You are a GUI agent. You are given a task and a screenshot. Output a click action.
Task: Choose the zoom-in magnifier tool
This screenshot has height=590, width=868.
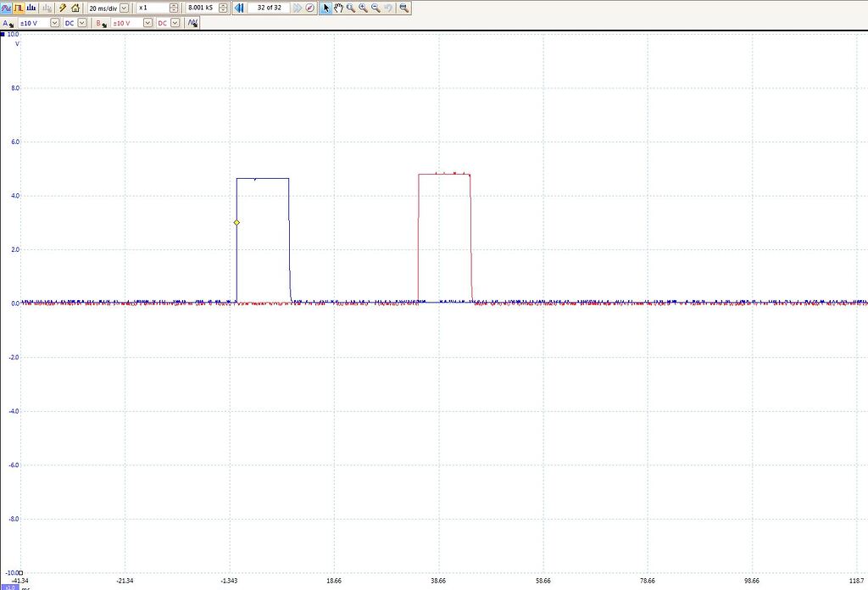(363, 8)
